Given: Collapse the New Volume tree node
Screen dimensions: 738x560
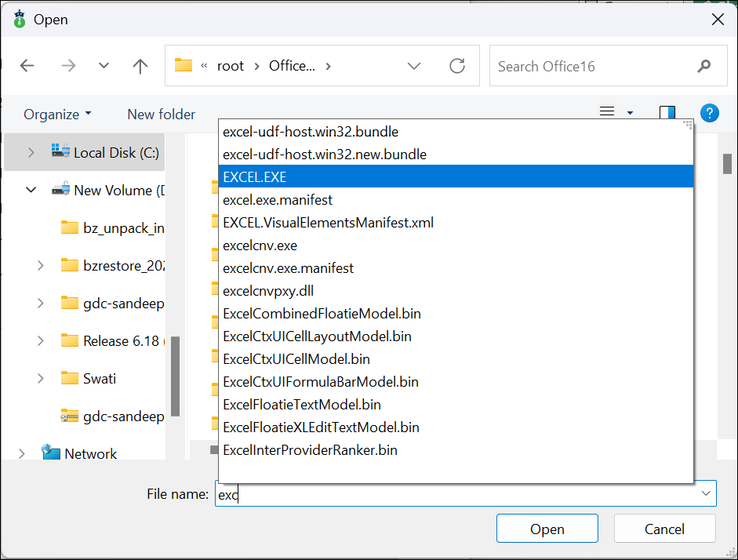Looking at the screenshot, I should (x=32, y=190).
